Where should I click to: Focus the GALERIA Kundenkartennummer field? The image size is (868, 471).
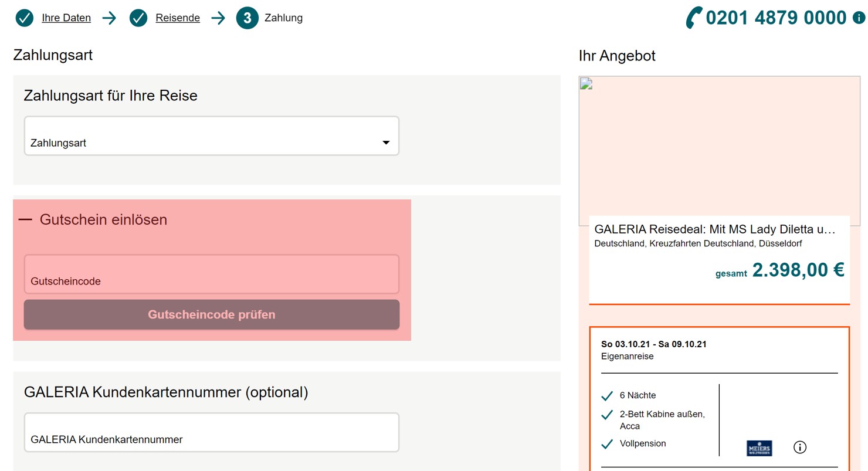[x=211, y=432]
